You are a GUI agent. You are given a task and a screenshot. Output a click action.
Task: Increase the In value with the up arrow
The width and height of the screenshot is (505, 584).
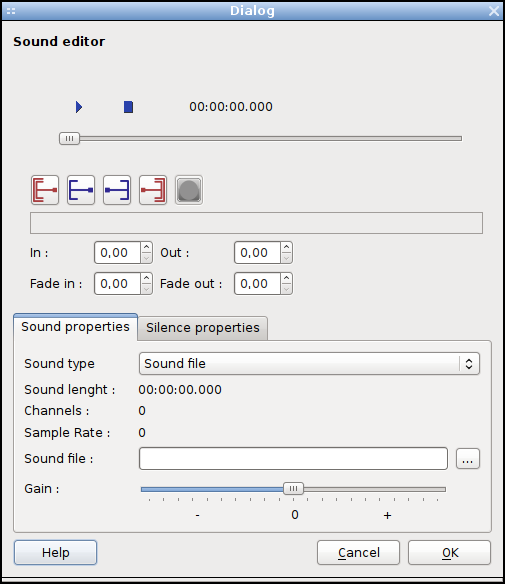coord(146,247)
